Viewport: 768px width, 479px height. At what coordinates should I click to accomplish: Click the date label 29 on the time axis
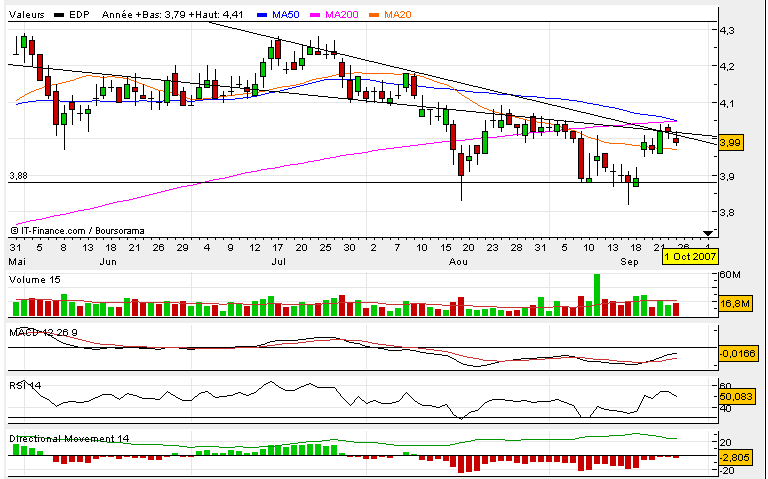[x=182, y=248]
